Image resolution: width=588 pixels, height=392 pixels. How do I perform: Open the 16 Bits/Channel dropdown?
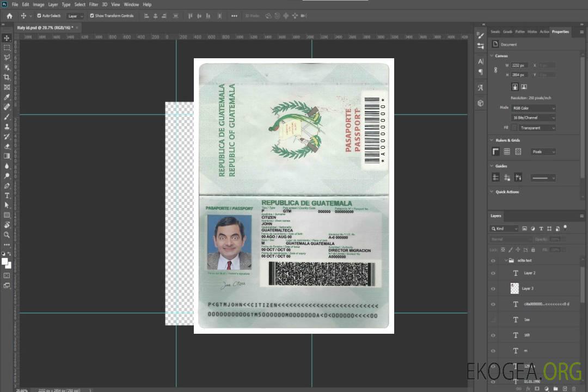pyautogui.click(x=533, y=118)
